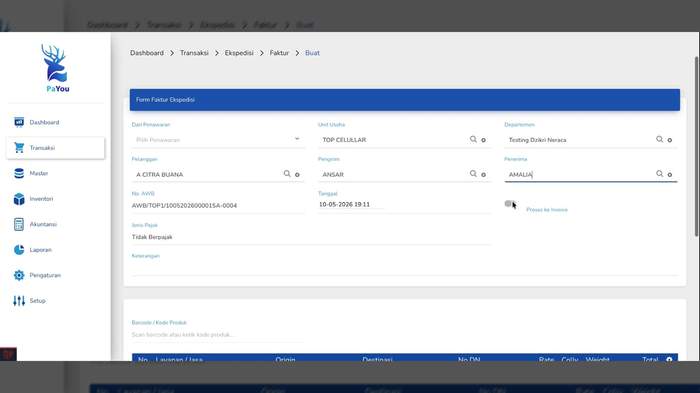700x393 pixels.
Task: Search Unit Usaha with magnifier icon
Action: (x=473, y=139)
